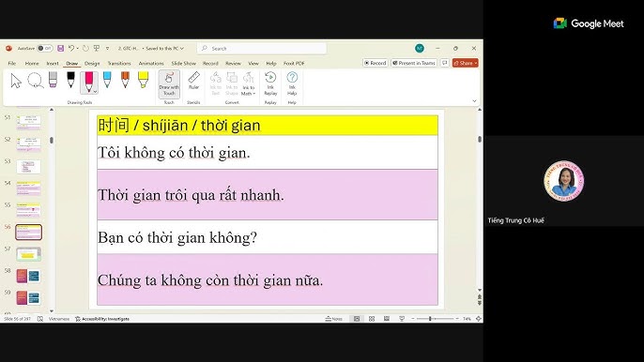Select slide 51 thumbnail
The image size is (644, 362).
pos(28,122)
